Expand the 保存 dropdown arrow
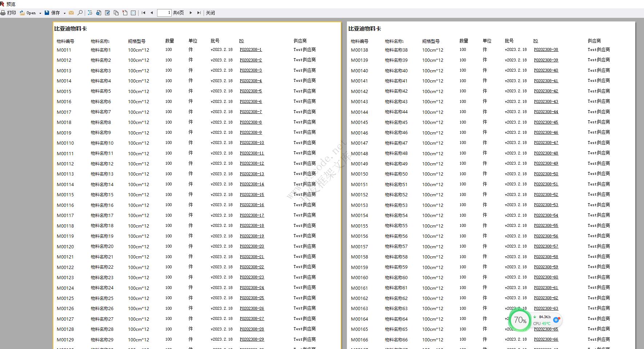The image size is (644, 349). point(64,13)
